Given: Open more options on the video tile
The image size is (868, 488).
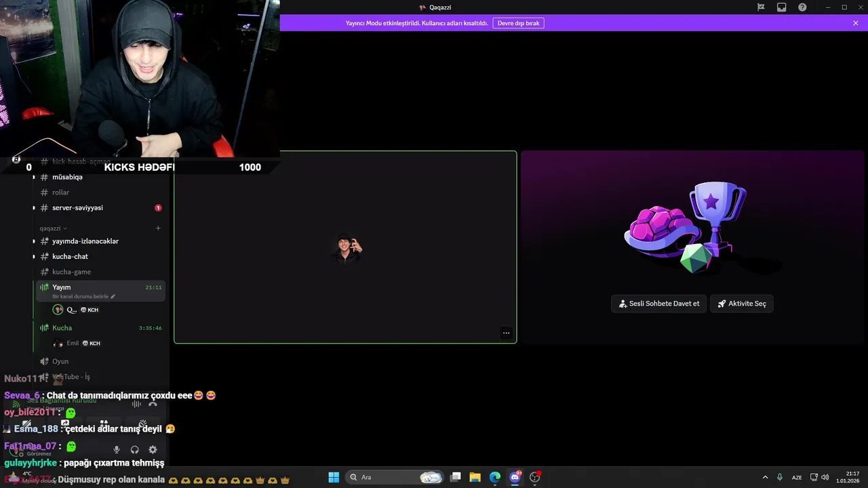Looking at the screenshot, I should [x=506, y=333].
